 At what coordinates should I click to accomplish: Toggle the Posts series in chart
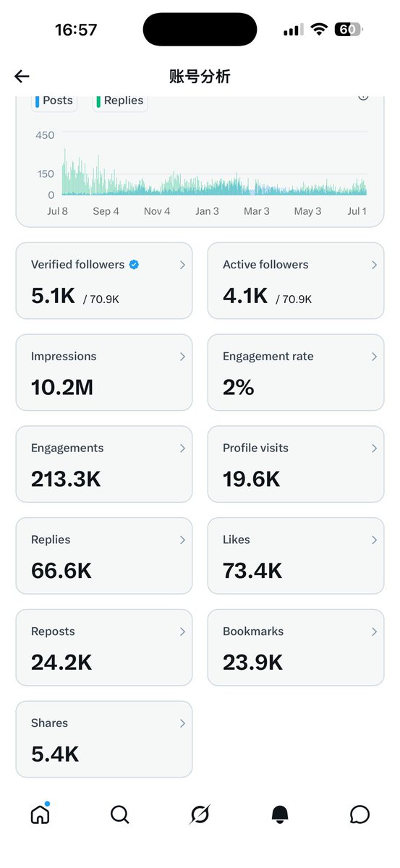54,101
